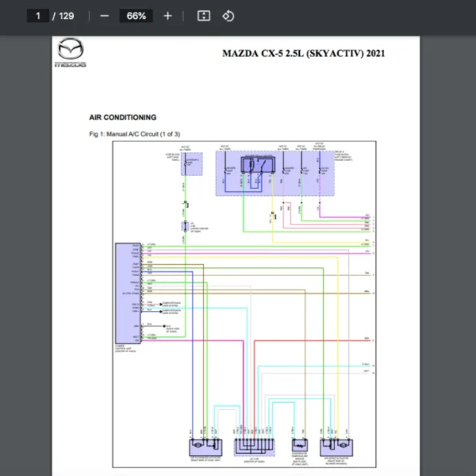The height and width of the screenshot is (476, 476).
Task: Click the dark blue relay symbol in diagram
Action: 254,164
